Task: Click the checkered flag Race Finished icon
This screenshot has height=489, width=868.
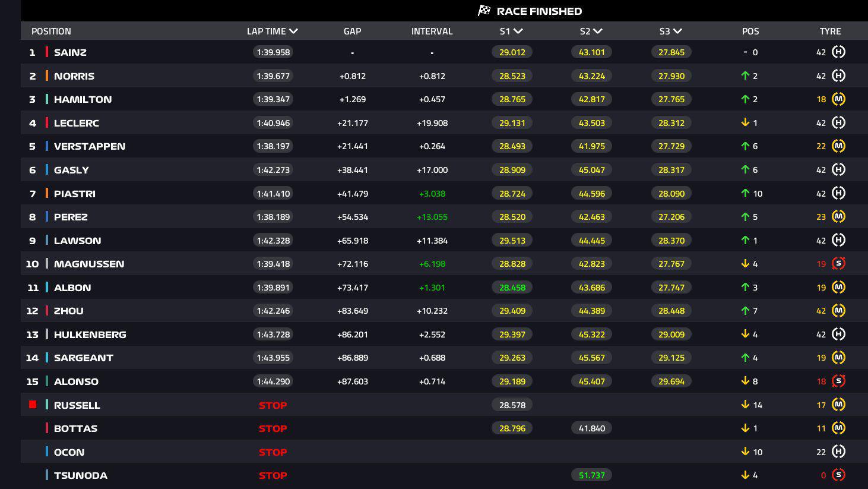Action: pyautogui.click(x=484, y=11)
